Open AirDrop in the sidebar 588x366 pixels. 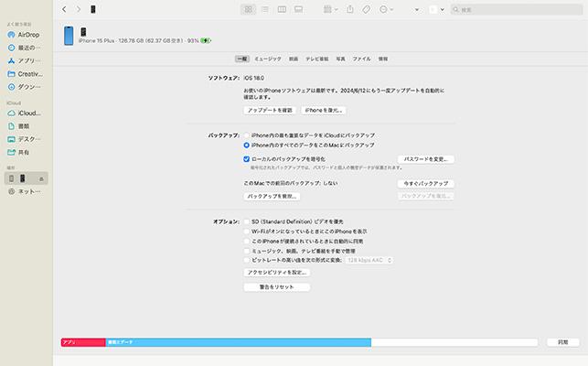point(25,35)
